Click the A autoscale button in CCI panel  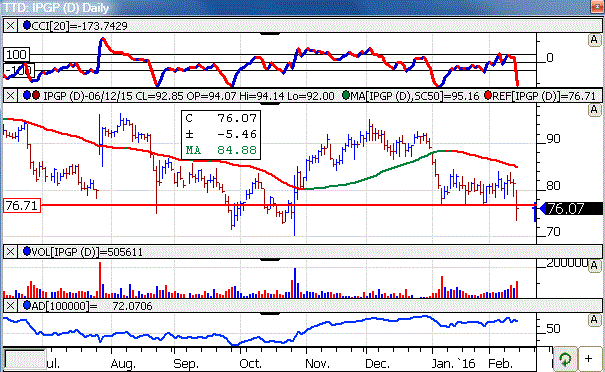(594, 40)
